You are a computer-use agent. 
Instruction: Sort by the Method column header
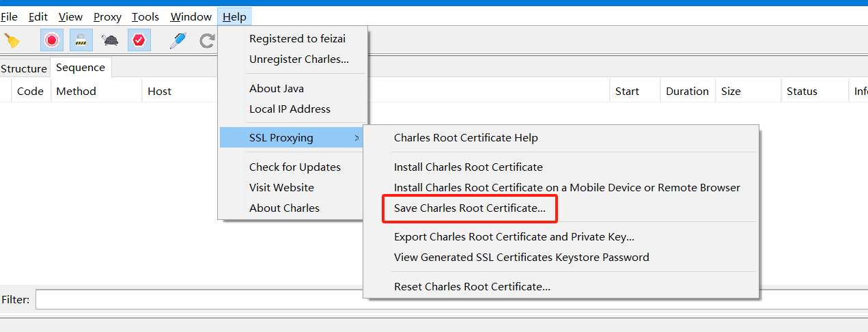tap(96, 91)
